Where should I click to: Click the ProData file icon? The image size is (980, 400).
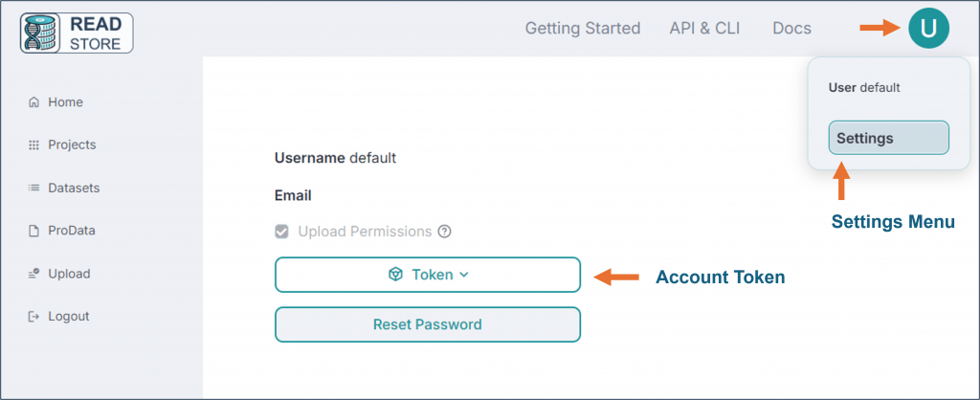pyautogui.click(x=33, y=231)
